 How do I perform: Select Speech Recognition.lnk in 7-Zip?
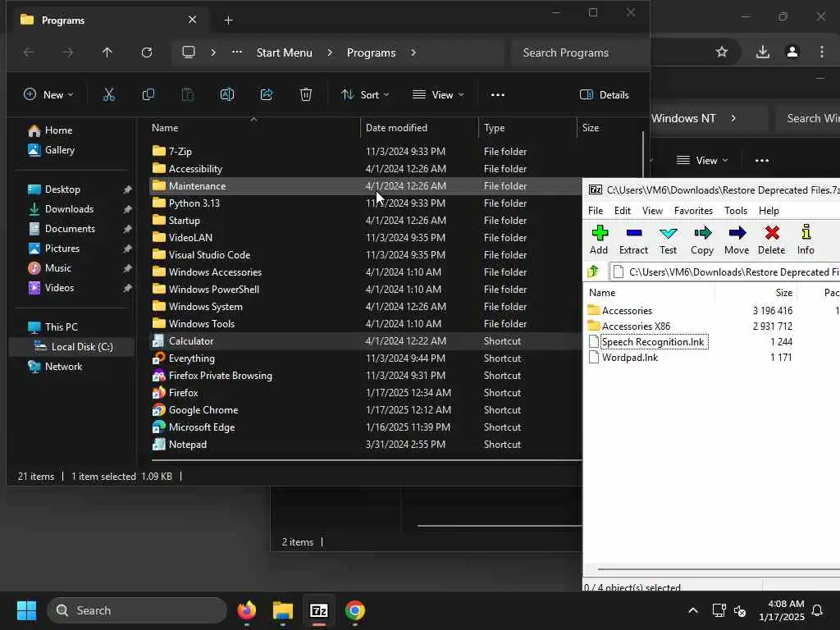[x=653, y=342]
